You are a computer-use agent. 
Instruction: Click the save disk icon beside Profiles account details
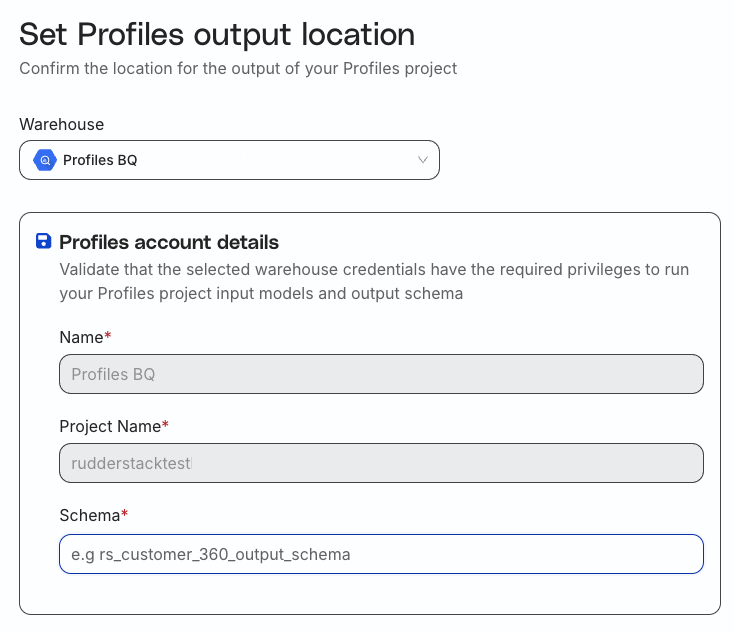(44, 241)
